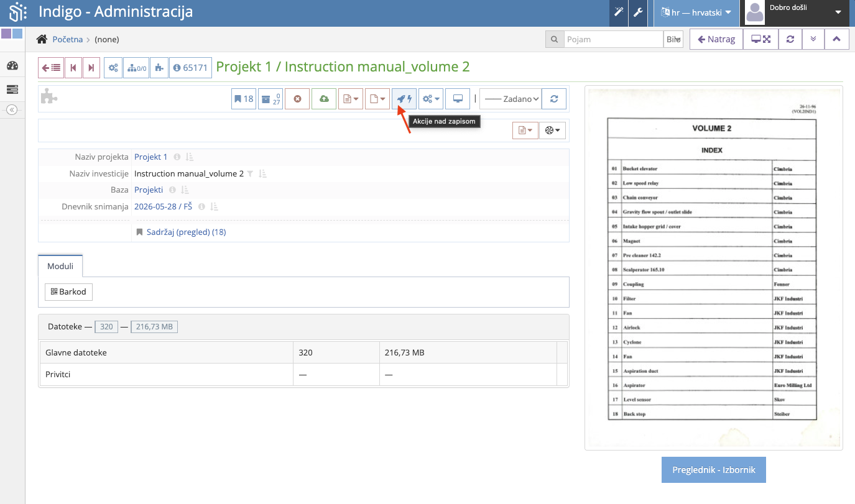Image resolution: width=855 pixels, height=504 pixels.
Task: Click the hierarchy 0/0 button
Action: pyautogui.click(x=136, y=68)
